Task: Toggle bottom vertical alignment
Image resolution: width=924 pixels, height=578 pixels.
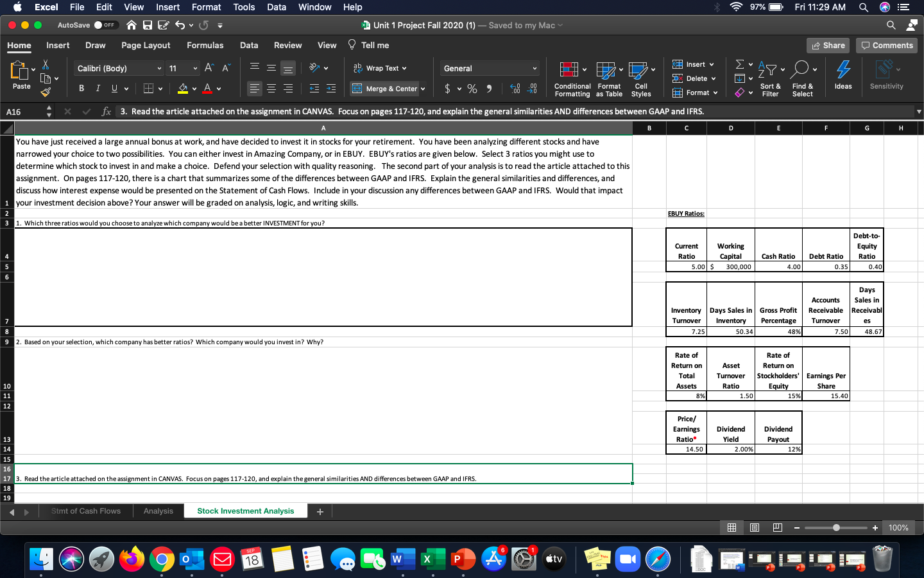Action: [288, 68]
